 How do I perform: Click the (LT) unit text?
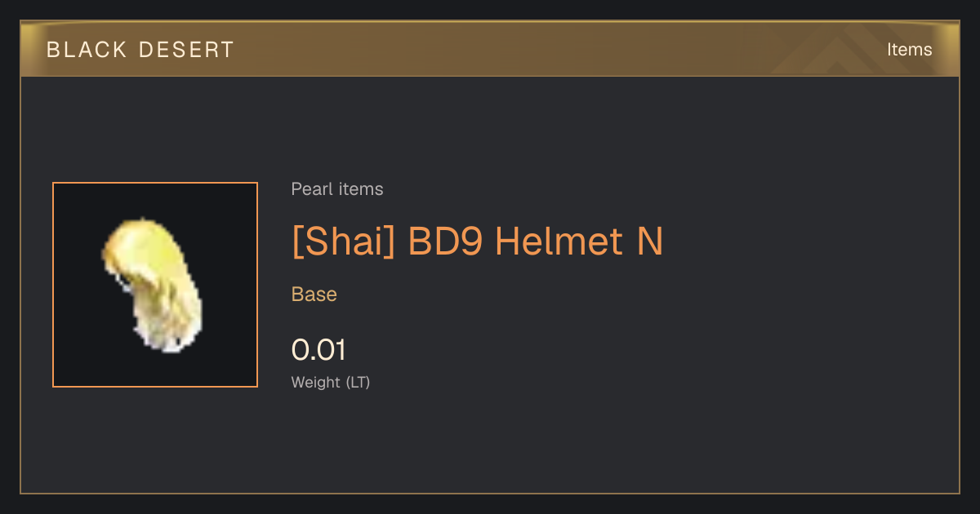[x=358, y=382]
